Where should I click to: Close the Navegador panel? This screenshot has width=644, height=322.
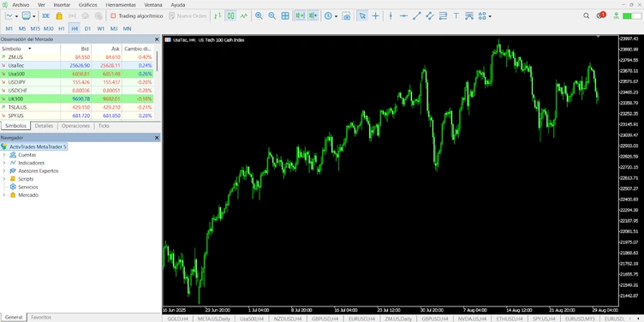pos(157,138)
